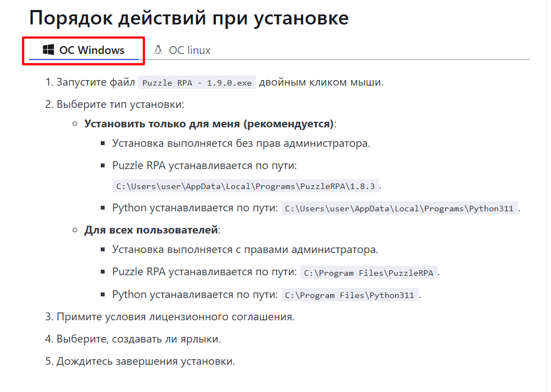Click the path 'C:\Program Files\PuzzleRPA'
The image size is (551, 392).
point(368,272)
